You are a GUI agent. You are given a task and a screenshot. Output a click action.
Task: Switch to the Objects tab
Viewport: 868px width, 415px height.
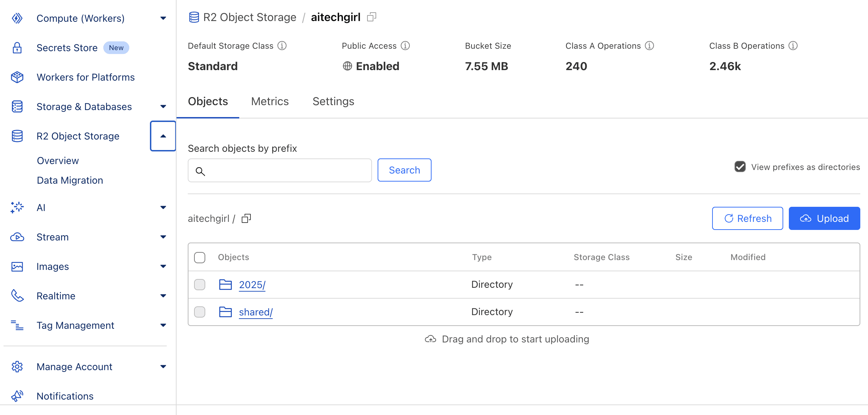pyautogui.click(x=208, y=102)
